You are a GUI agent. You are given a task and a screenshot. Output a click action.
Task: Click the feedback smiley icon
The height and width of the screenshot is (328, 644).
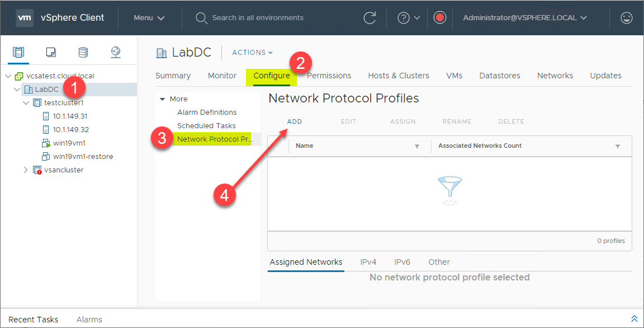point(626,18)
